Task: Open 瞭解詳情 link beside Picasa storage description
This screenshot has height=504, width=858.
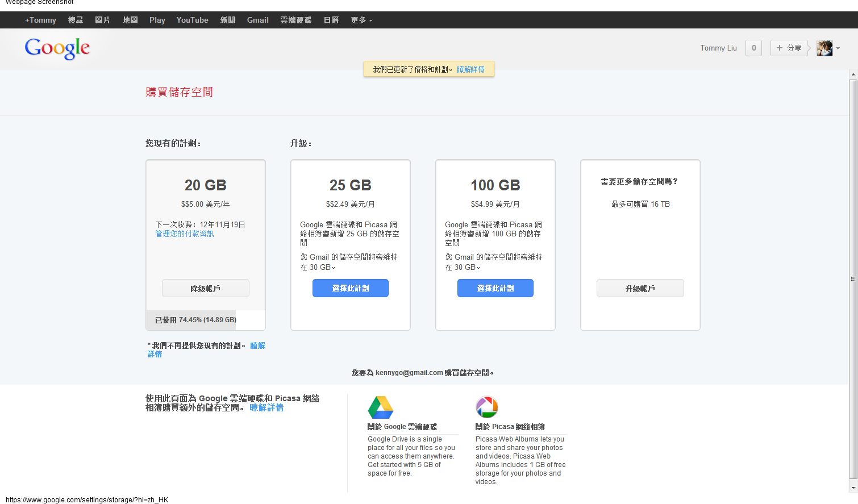Action: point(266,408)
